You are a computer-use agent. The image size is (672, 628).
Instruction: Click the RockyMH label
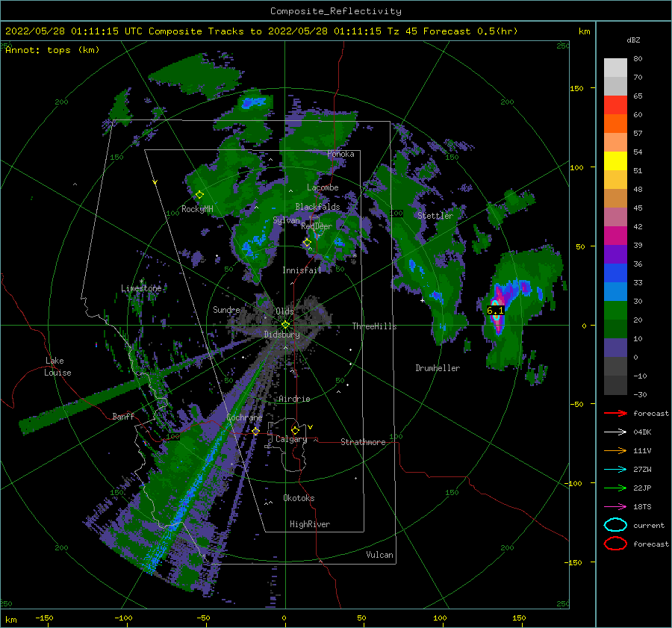[197, 209]
